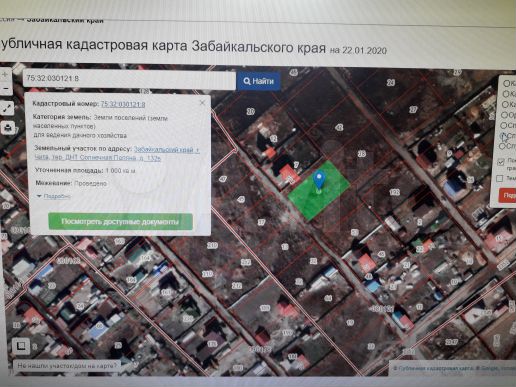The image size is (516, 387).
Task: Select the radio option under mouse cursor
Action: click(x=504, y=136)
